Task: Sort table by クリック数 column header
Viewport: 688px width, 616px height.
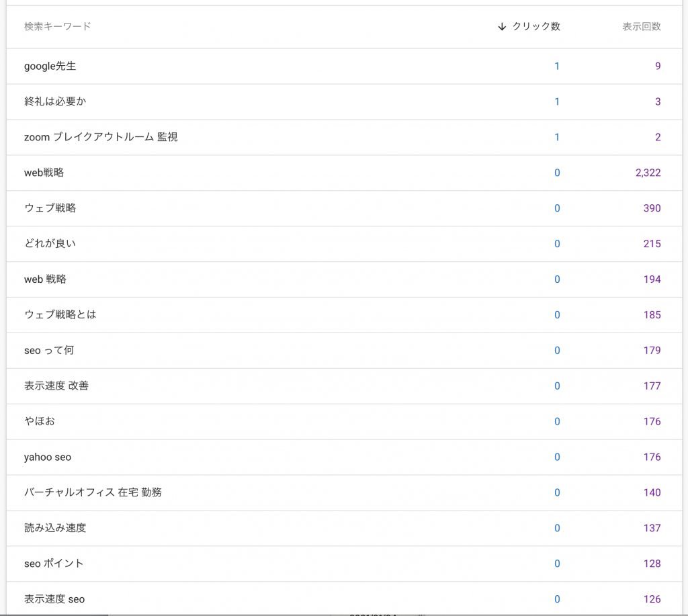Action: pos(535,27)
